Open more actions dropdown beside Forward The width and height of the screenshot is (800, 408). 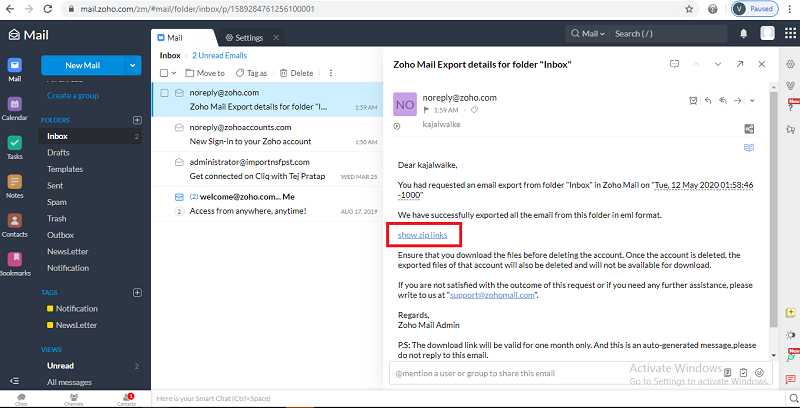752,101
